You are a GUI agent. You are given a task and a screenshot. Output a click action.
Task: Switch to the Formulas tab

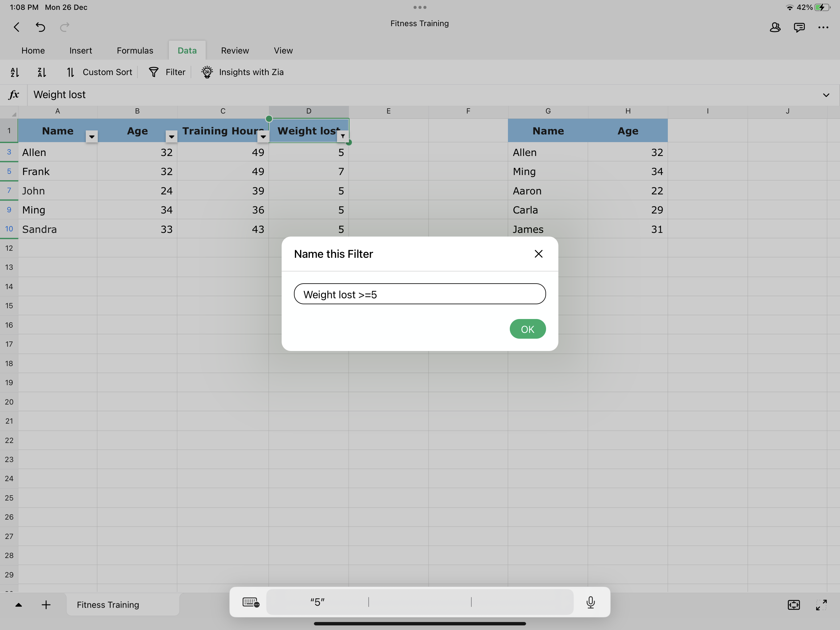click(x=135, y=50)
